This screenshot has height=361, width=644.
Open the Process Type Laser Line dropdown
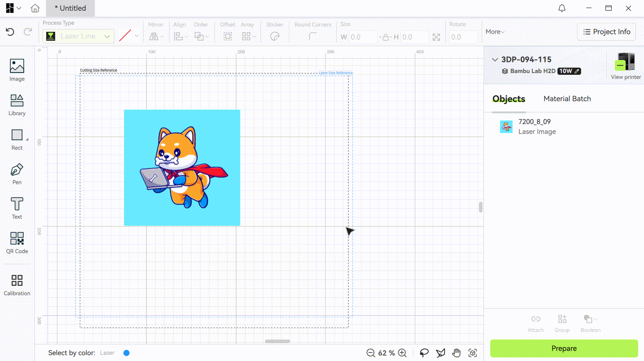(x=78, y=36)
